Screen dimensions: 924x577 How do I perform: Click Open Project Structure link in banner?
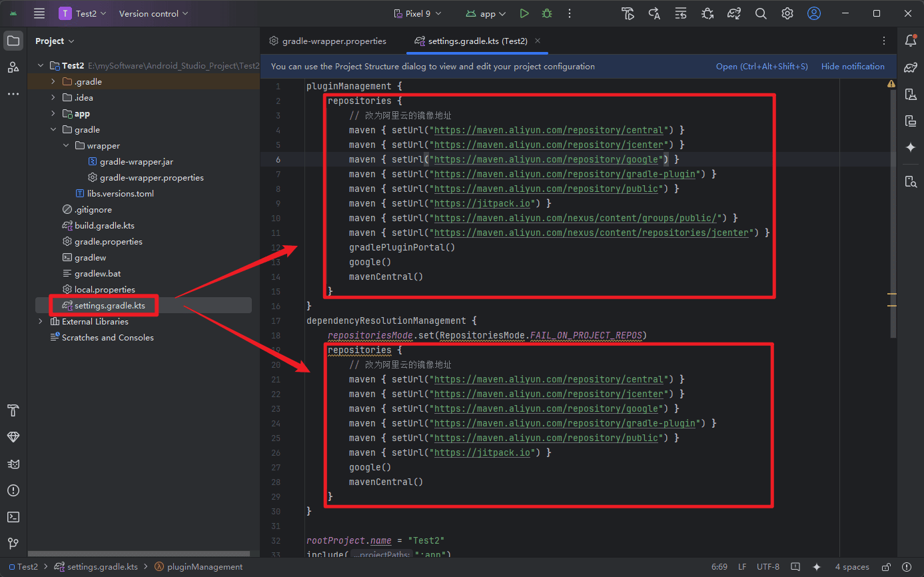(761, 67)
